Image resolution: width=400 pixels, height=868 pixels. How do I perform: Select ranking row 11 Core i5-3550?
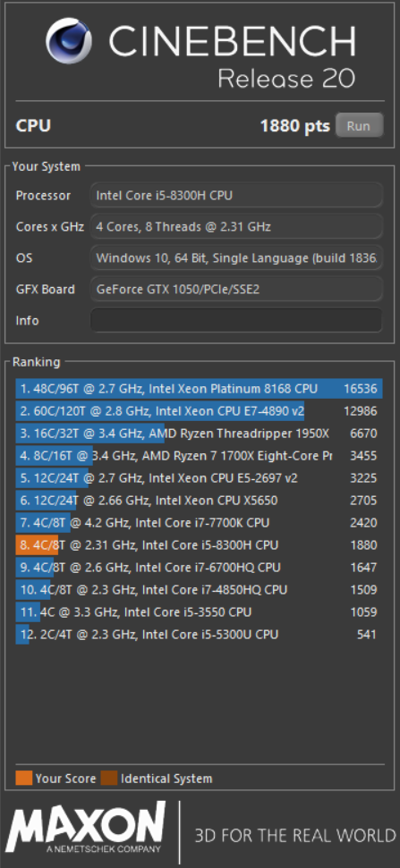click(199, 612)
